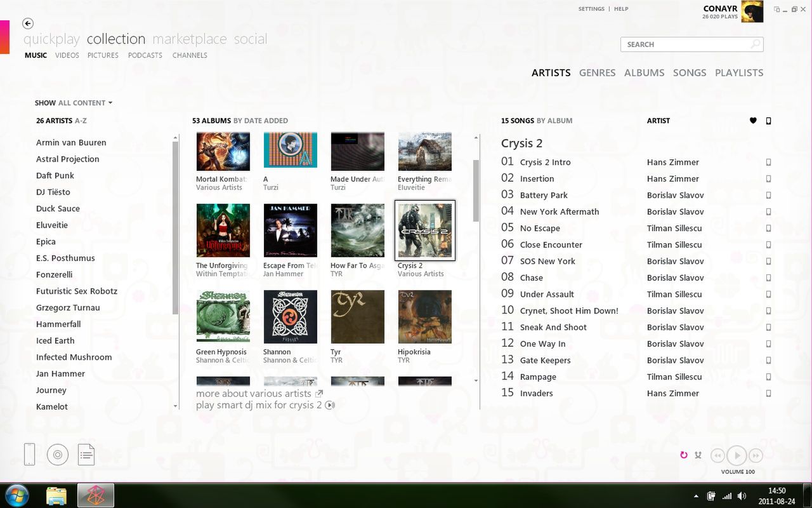Image resolution: width=812 pixels, height=508 pixels.
Task: Toggle repeat playback
Action: [684, 455]
